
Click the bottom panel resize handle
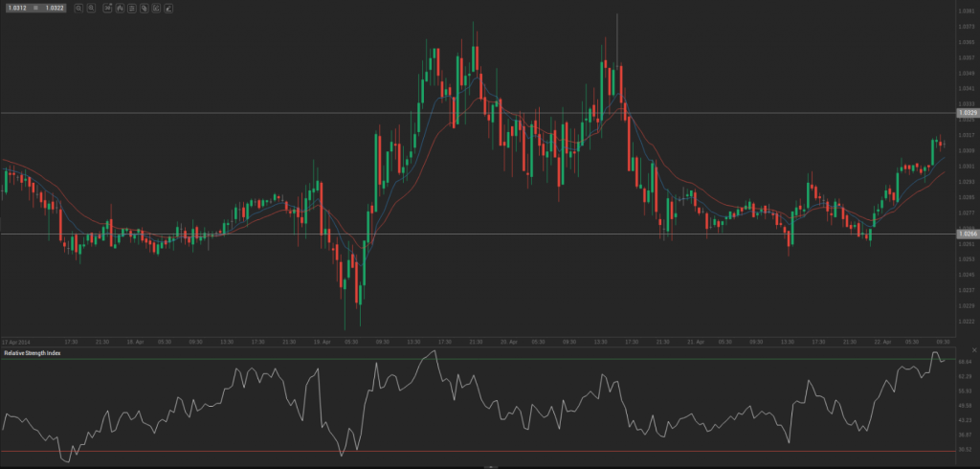pos(490,466)
